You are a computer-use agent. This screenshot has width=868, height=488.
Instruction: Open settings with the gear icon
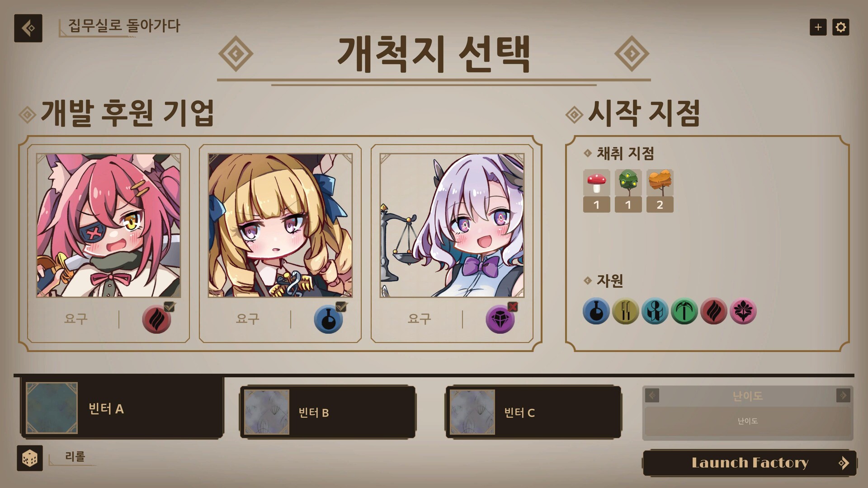tap(840, 27)
